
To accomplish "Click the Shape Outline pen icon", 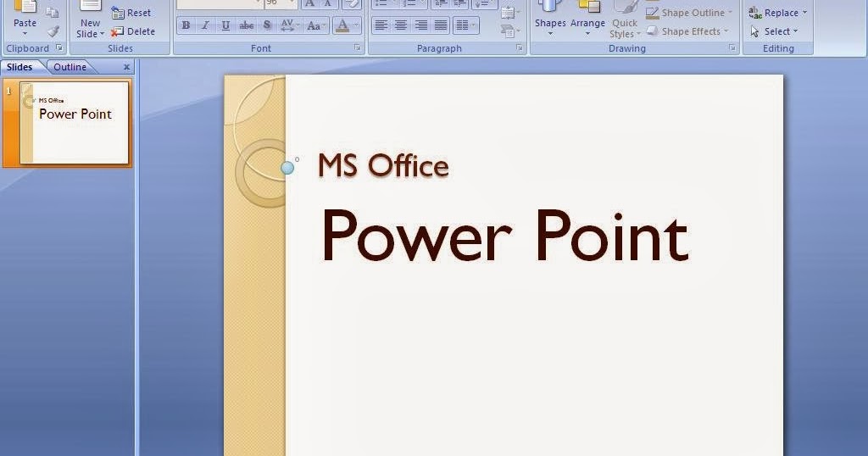I will click(x=653, y=13).
